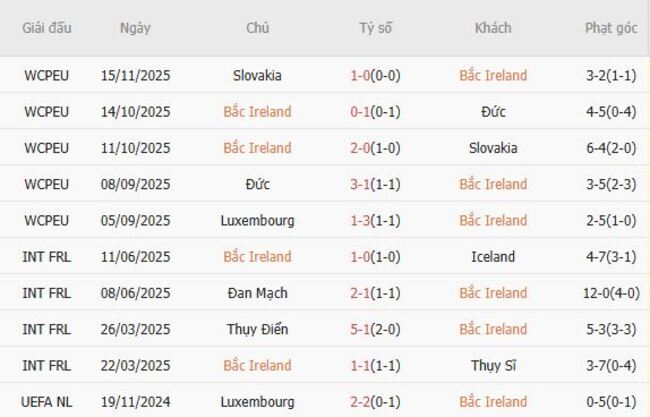This screenshot has height=417, width=650.
Task: Click the Đan Mạch team name
Action: coord(257,293)
